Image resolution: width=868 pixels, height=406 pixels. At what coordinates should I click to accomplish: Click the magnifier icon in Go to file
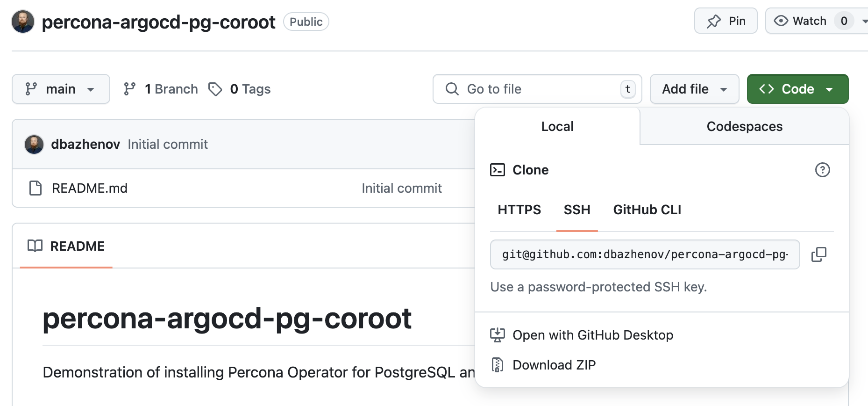[x=452, y=89]
